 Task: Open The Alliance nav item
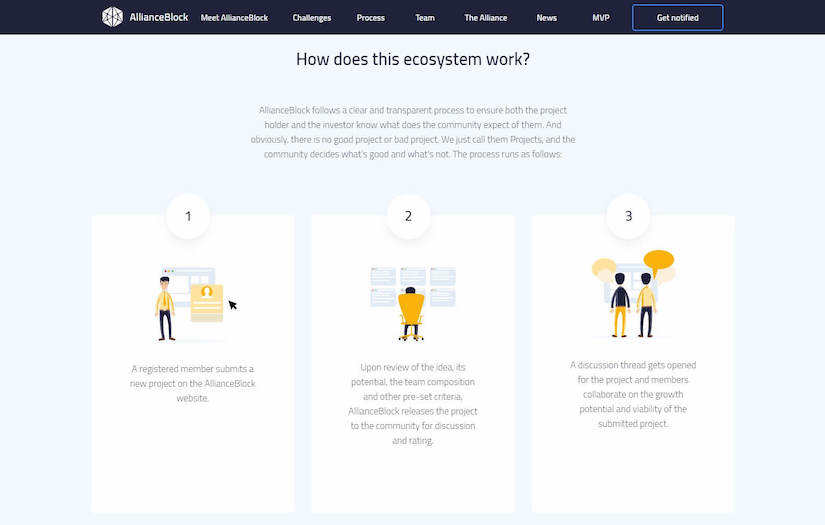click(x=486, y=18)
